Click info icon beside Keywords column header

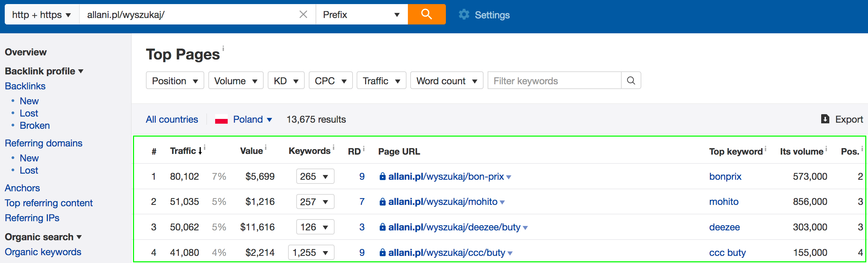coord(334,147)
